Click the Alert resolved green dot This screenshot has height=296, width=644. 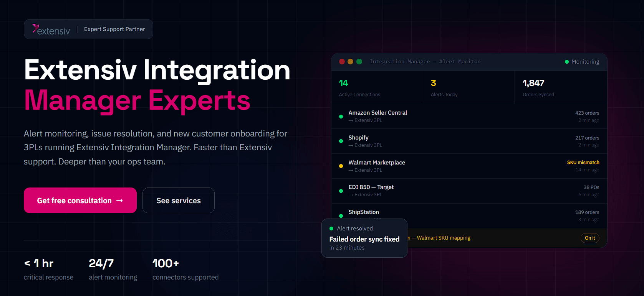click(331, 229)
